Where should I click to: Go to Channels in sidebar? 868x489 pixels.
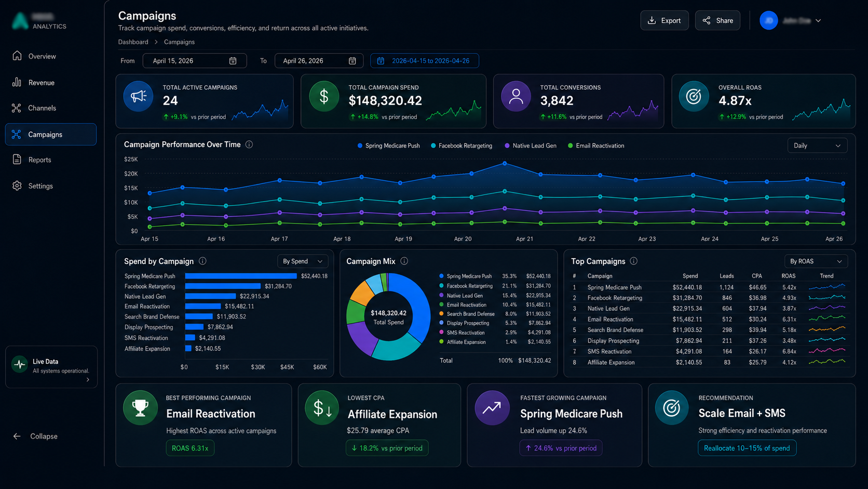pos(51,108)
